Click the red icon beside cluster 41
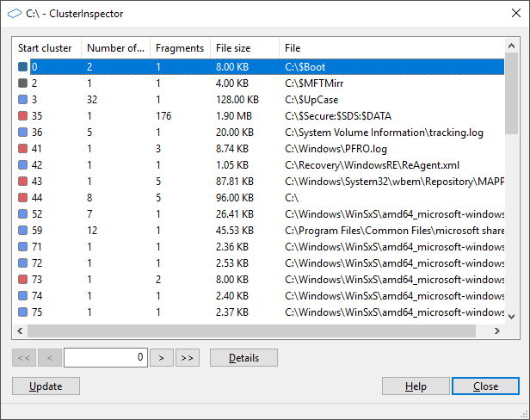Screen dimensions: 530x420 click(22, 148)
